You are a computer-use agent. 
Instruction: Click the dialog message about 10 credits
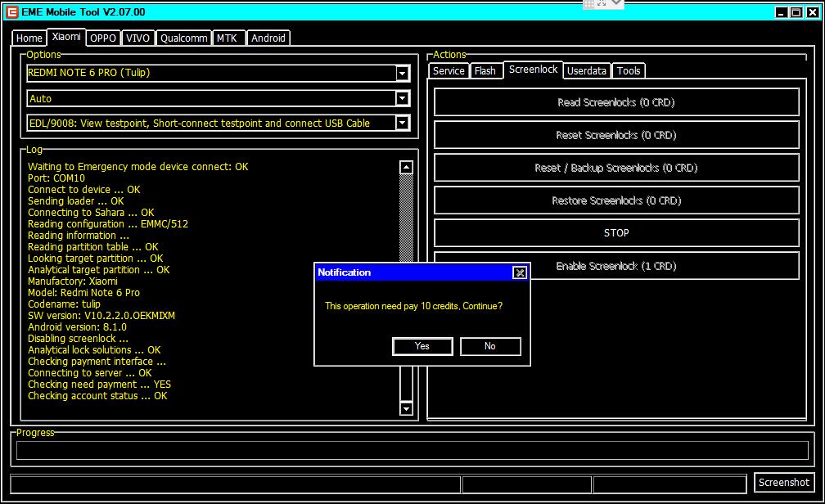click(413, 306)
